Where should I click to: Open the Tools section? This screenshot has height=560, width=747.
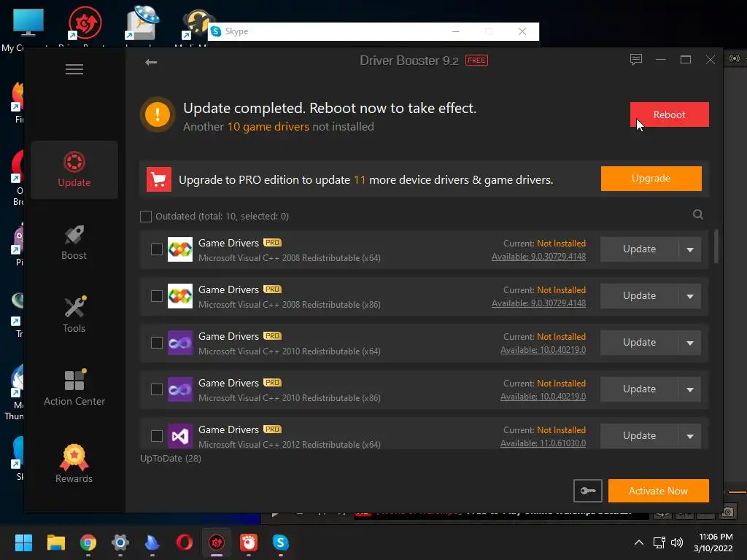pyautogui.click(x=74, y=315)
